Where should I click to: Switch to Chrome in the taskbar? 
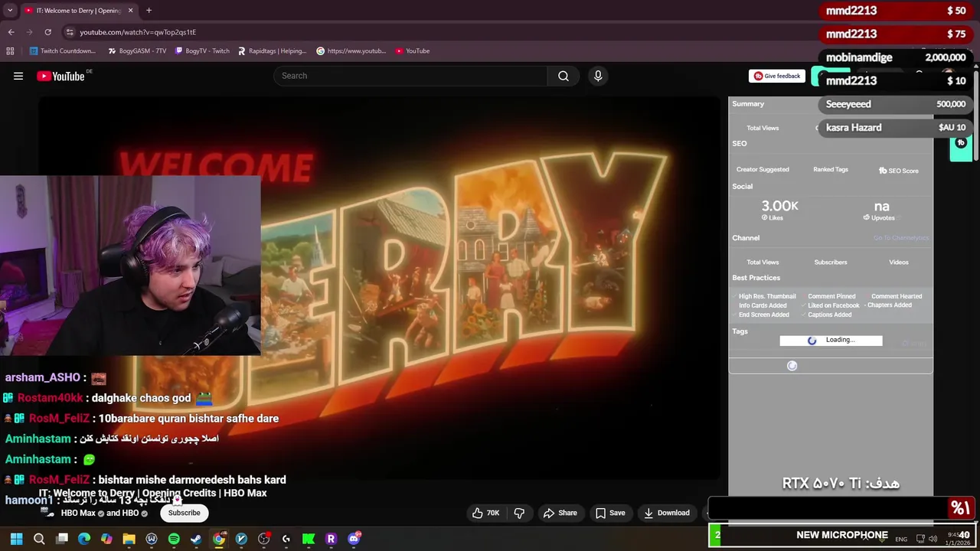tap(219, 539)
